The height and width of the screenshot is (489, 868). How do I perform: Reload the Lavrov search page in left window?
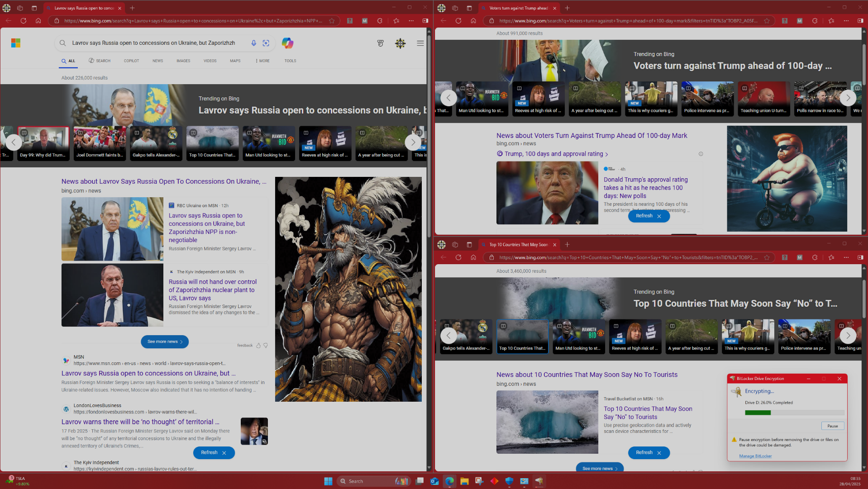pos(24,20)
